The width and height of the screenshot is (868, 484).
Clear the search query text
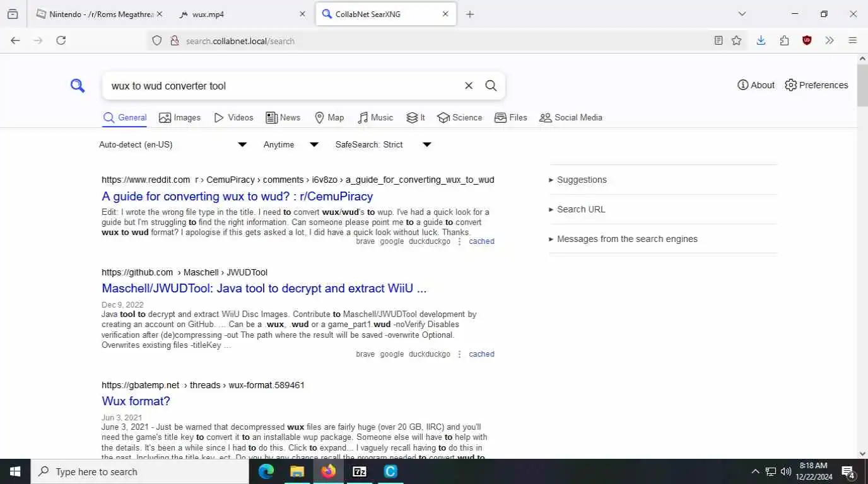(469, 86)
